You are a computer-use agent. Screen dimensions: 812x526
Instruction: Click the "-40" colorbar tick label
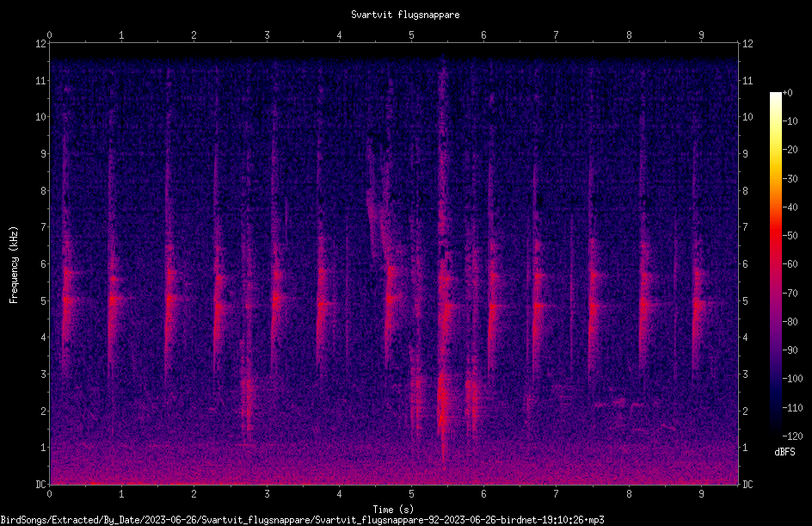(790, 207)
